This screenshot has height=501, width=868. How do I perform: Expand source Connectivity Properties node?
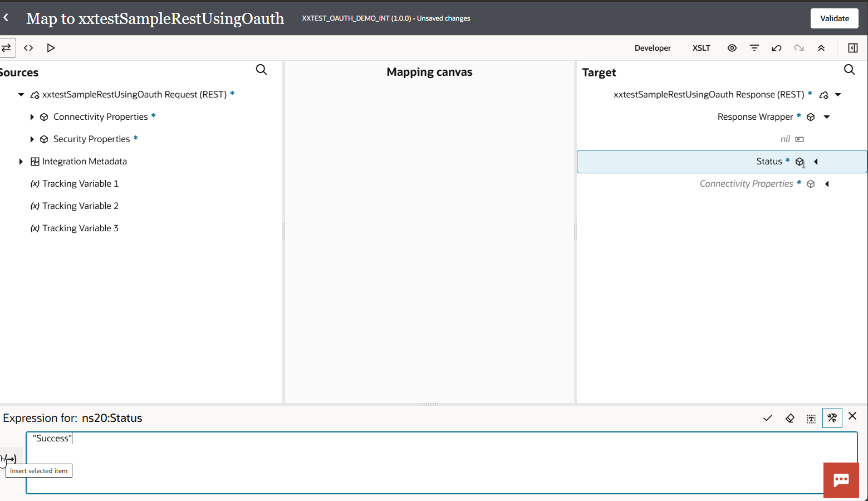tap(32, 117)
